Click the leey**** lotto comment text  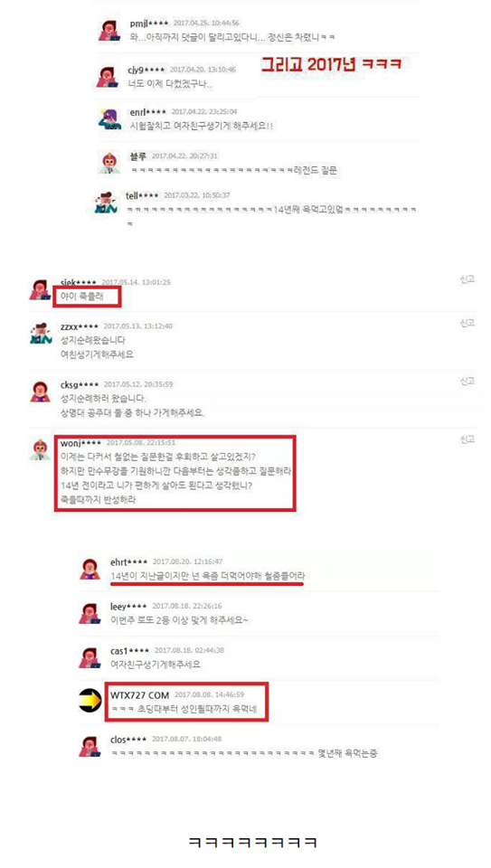coord(179,620)
